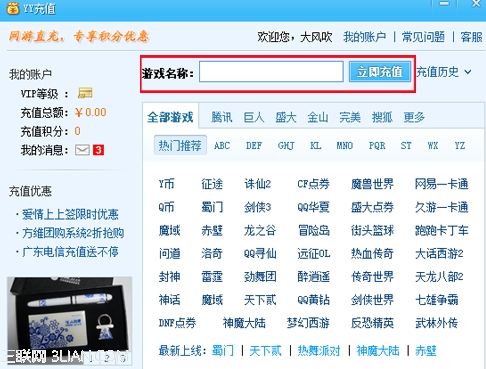Open 客服 link
The width and height of the screenshot is (486, 369).
(x=471, y=37)
